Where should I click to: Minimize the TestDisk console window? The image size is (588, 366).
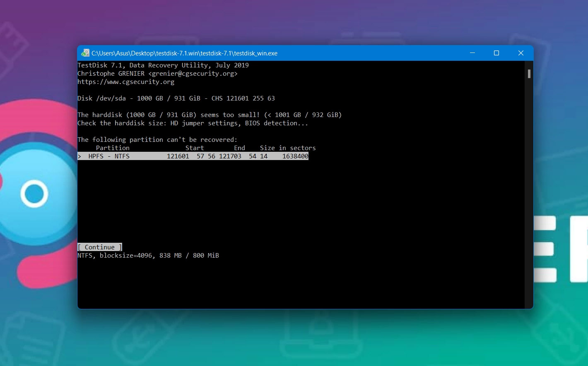[472, 53]
